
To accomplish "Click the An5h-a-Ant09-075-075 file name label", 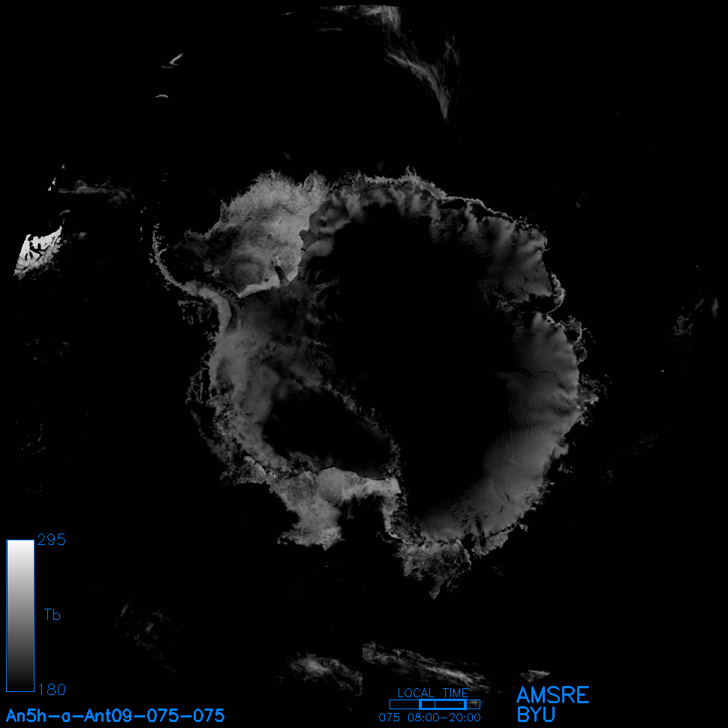I will (115, 715).
